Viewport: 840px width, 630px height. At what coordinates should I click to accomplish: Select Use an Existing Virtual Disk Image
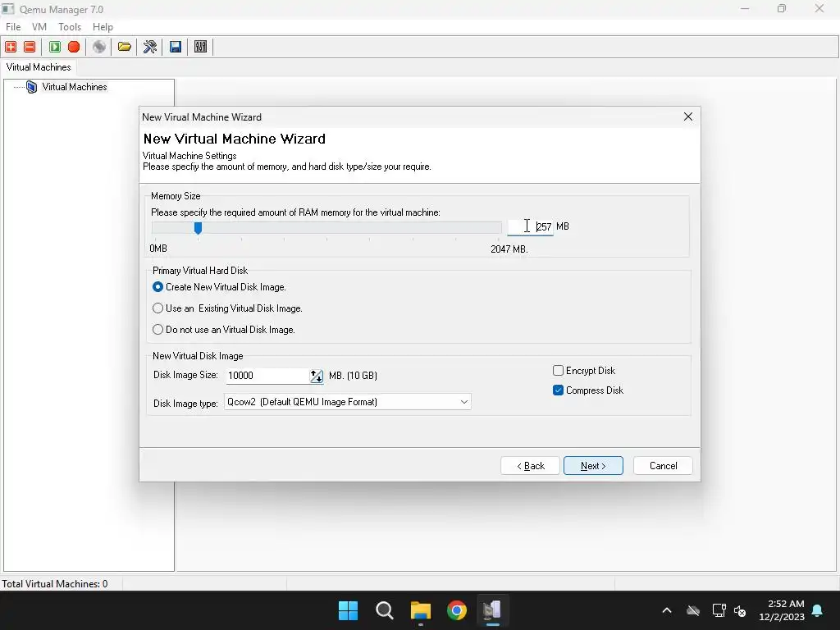click(157, 308)
